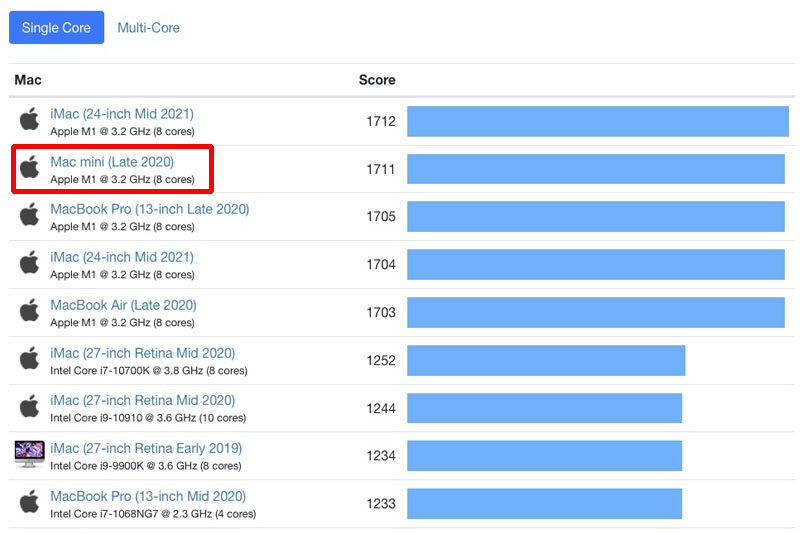Open the iMac (24-inch Mid 2021) link scoring 1704
Screen dimensions: 800x533
click(122, 257)
